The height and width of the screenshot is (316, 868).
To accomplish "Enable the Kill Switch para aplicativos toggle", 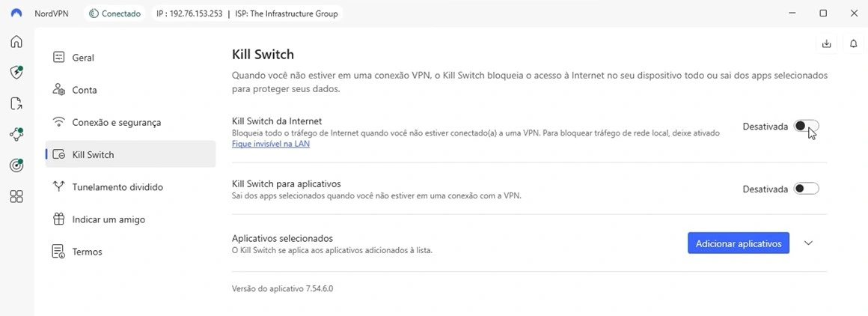I will 806,189.
